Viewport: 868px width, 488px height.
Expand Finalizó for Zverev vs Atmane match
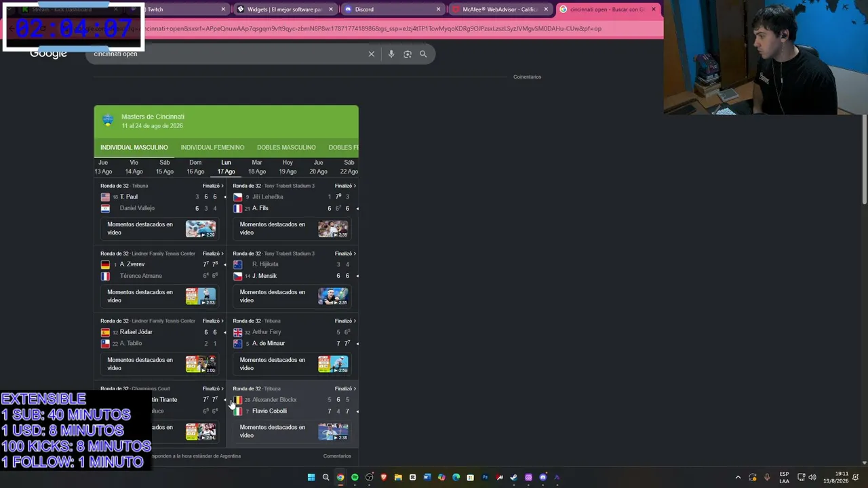213,253
